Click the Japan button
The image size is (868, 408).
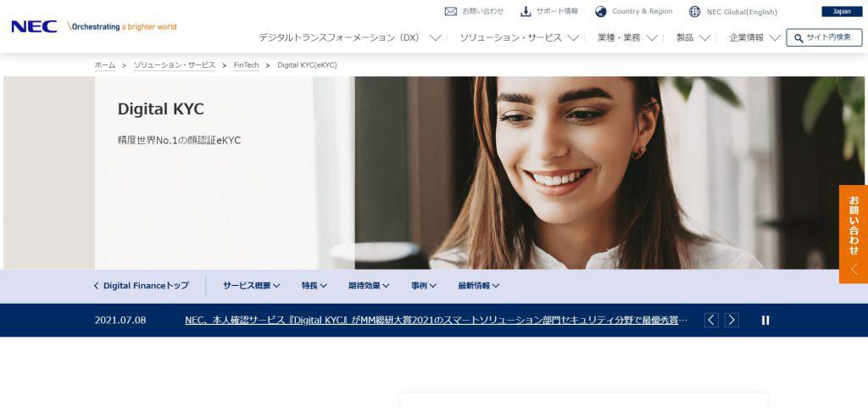[842, 12]
